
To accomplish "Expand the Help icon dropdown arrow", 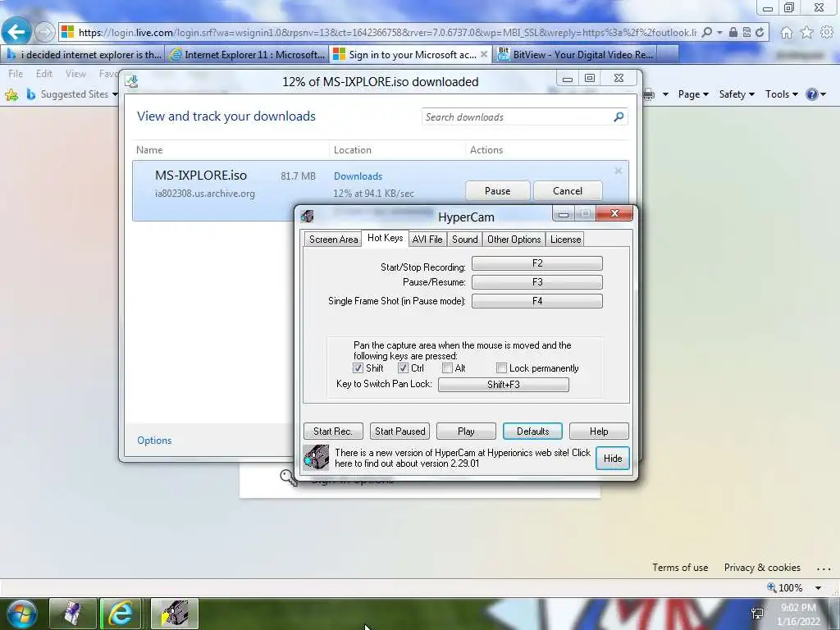I will click(823, 95).
